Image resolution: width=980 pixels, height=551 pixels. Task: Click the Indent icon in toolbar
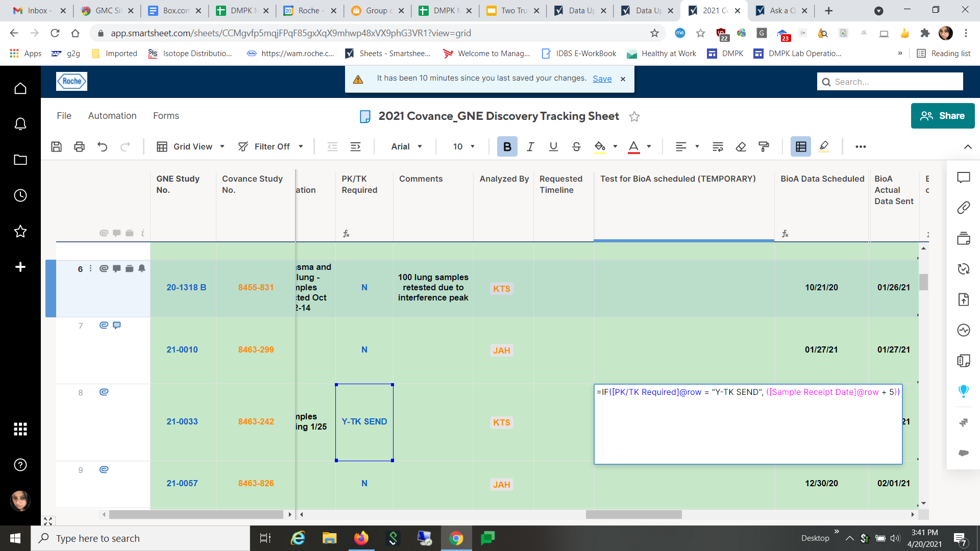click(x=355, y=147)
